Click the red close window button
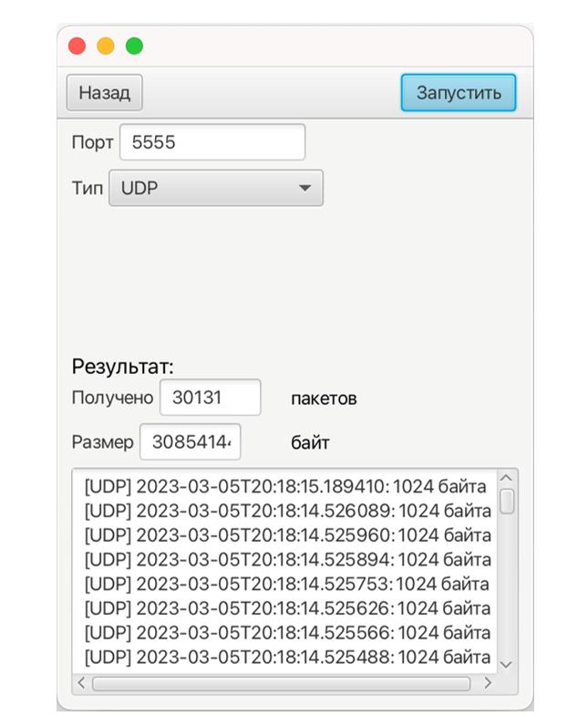Image resolution: width=588 pixels, height=716 pixels. (x=77, y=46)
